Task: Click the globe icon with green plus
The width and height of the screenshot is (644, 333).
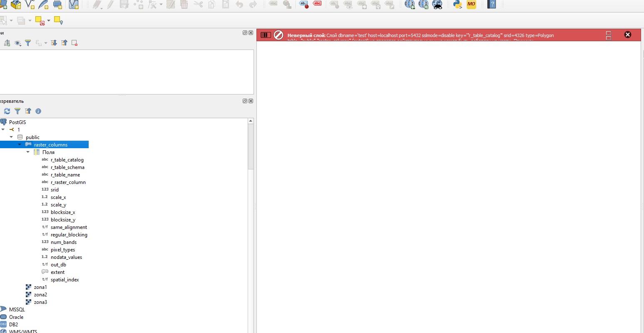Action: click(x=410, y=4)
